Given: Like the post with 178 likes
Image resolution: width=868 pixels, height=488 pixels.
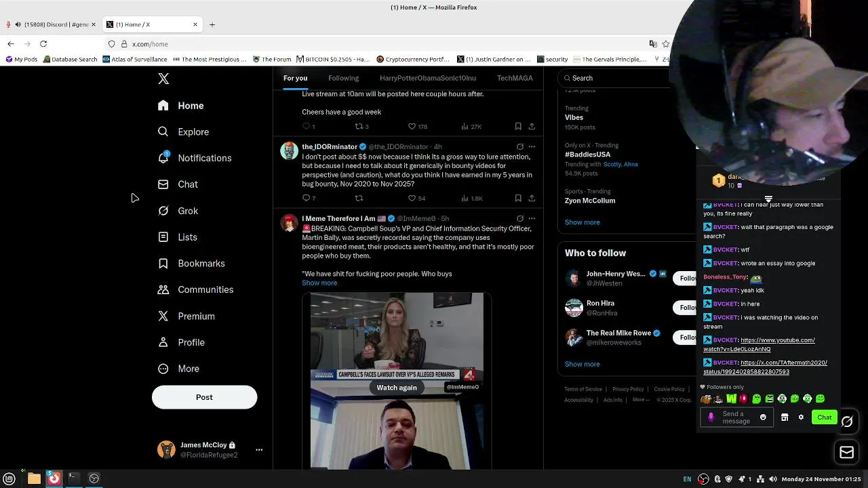Looking at the screenshot, I should click(412, 126).
